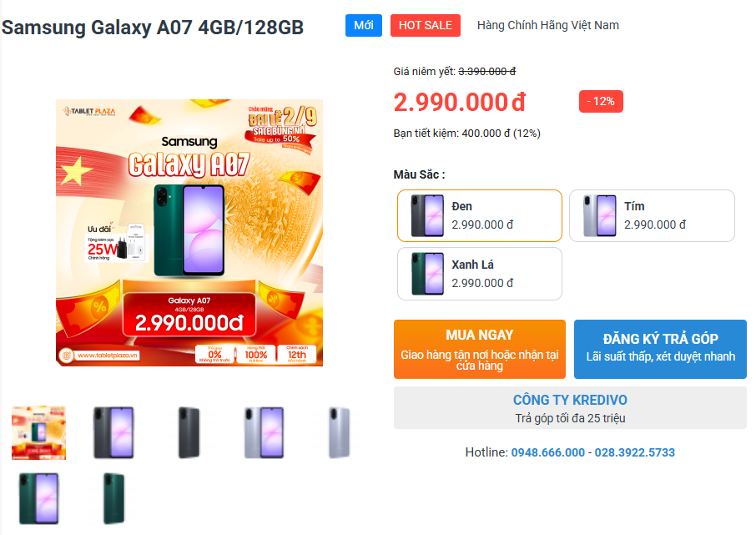Click the red HOT SALE badge

pos(426,26)
